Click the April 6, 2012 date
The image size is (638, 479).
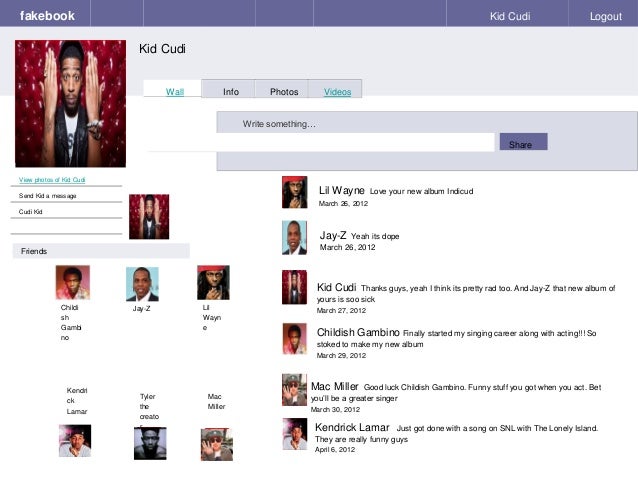click(x=335, y=449)
